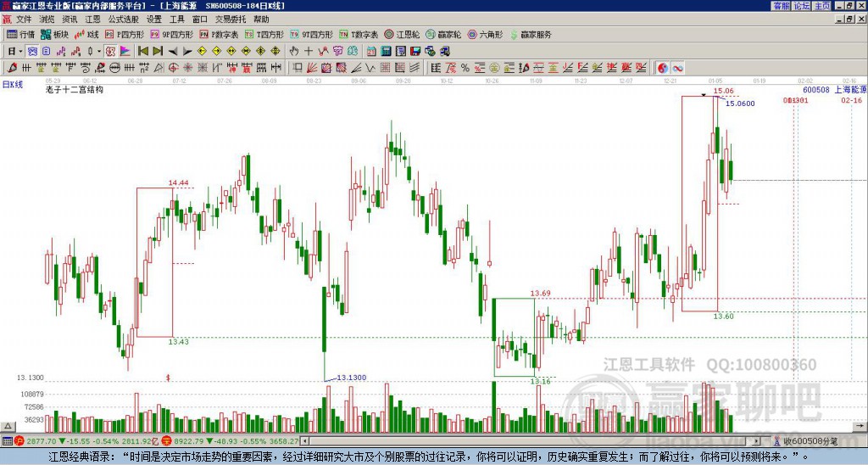Image resolution: width=868 pixels, height=465 pixels.
Task: Click the horizontal scrollbar right arrow
Action: click(757, 441)
